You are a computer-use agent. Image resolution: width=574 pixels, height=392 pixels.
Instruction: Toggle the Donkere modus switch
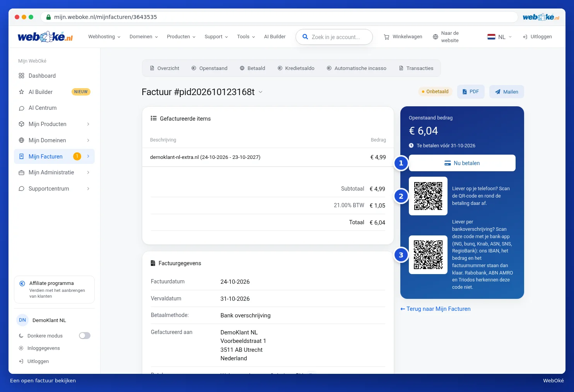85,336
